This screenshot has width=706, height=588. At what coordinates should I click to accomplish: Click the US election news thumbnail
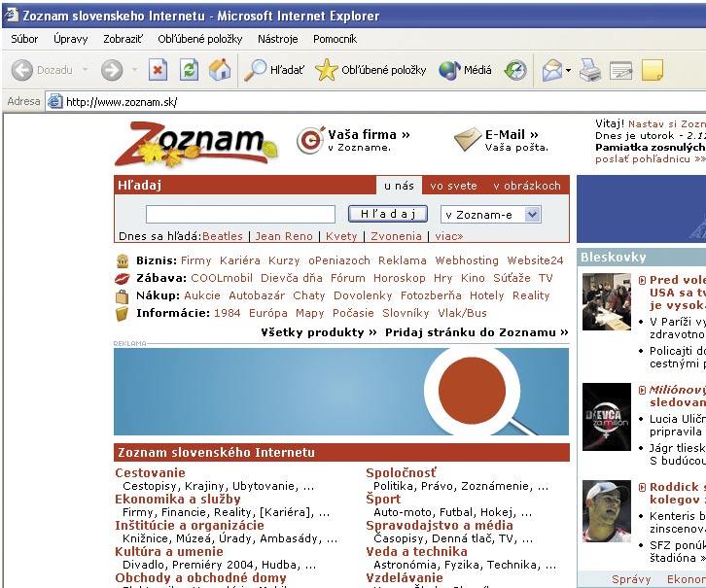point(607,301)
